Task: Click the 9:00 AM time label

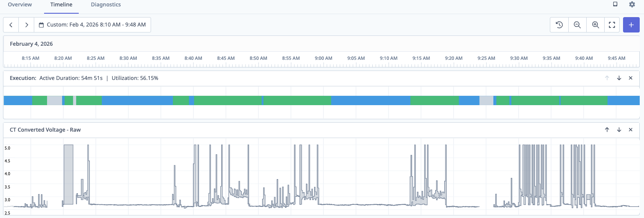Action: 323,58
